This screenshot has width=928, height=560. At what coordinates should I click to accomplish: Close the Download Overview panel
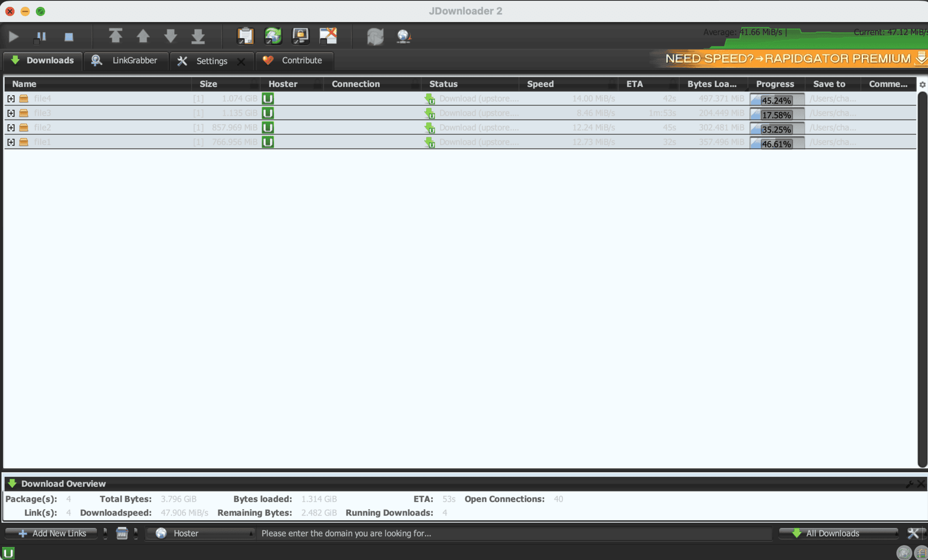(x=921, y=484)
